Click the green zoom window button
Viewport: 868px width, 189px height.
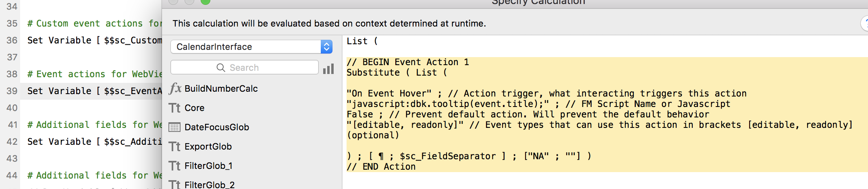click(x=206, y=1)
